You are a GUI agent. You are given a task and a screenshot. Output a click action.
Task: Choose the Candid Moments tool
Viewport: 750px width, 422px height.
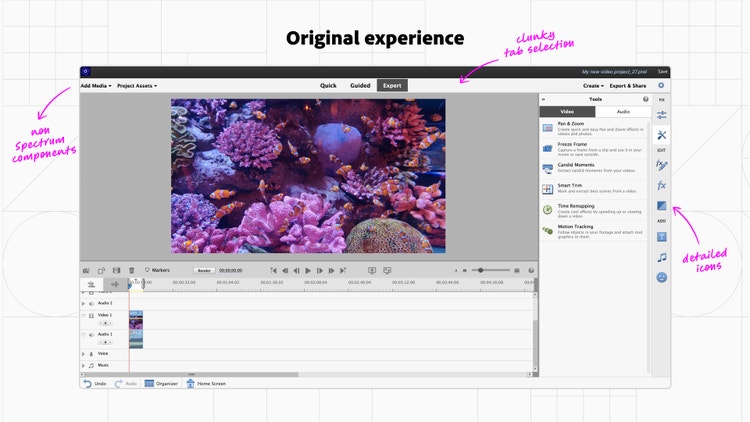594,168
